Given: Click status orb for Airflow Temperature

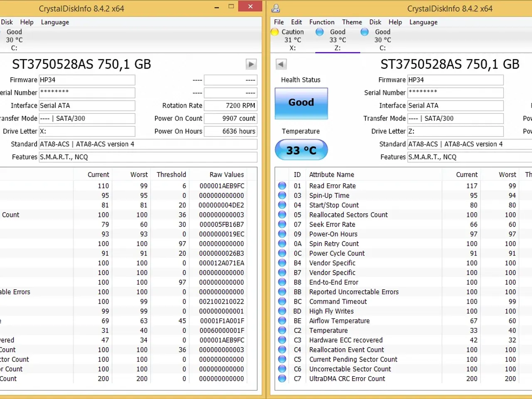Looking at the screenshot, I should tap(282, 321).
